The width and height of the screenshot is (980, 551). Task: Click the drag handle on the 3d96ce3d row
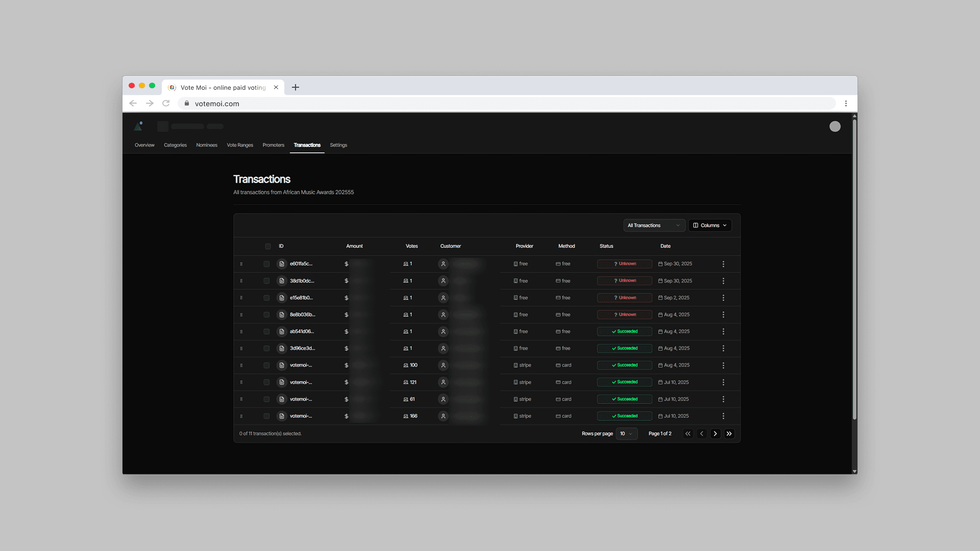241,348
